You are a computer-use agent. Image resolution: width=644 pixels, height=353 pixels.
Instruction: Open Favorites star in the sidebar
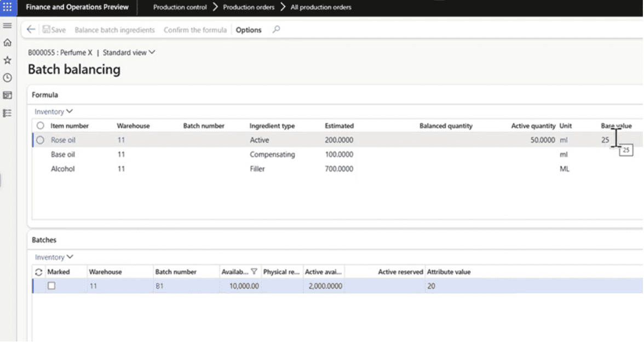(x=7, y=60)
